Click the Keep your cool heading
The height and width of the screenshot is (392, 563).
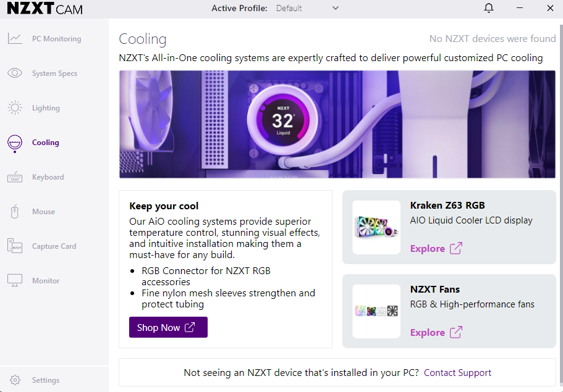click(164, 206)
